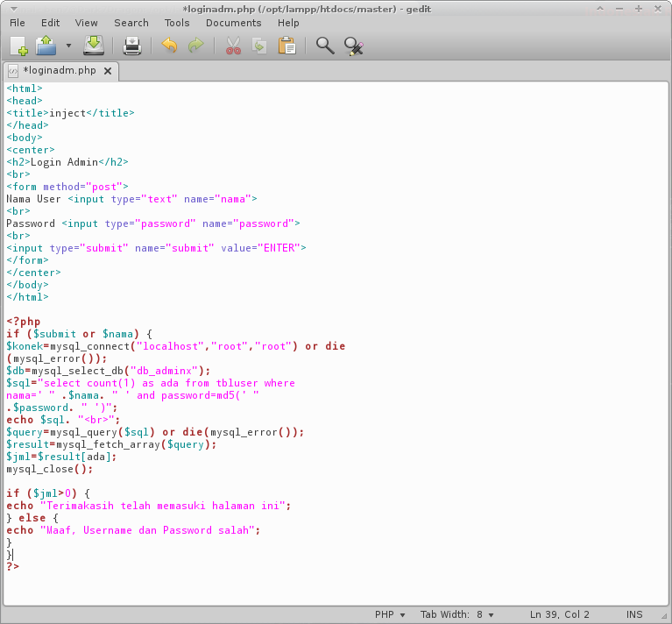
Task: Expand the recent files arrow beside Open
Action: click(68, 46)
